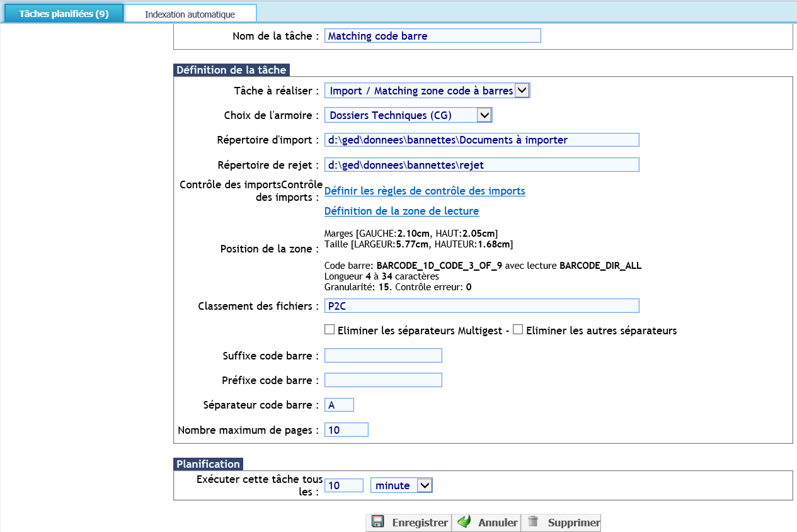The image size is (797, 532).
Task: Enable Eliminer les séparateurs Multigest checkbox
Action: tap(330, 330)
